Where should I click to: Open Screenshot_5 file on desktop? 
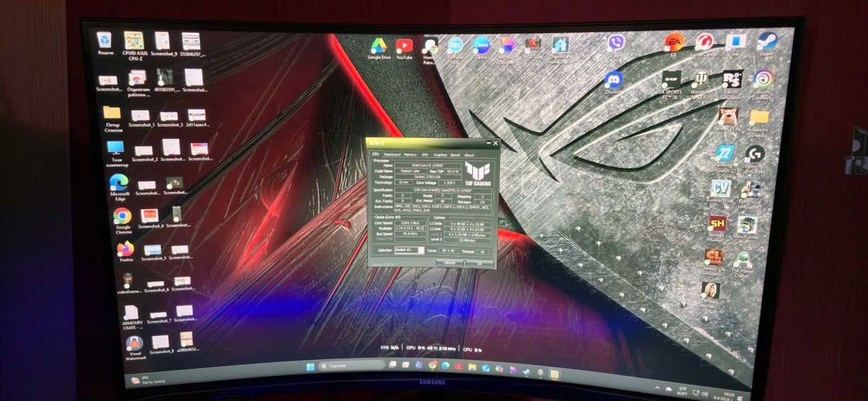(x=154, y=252)
